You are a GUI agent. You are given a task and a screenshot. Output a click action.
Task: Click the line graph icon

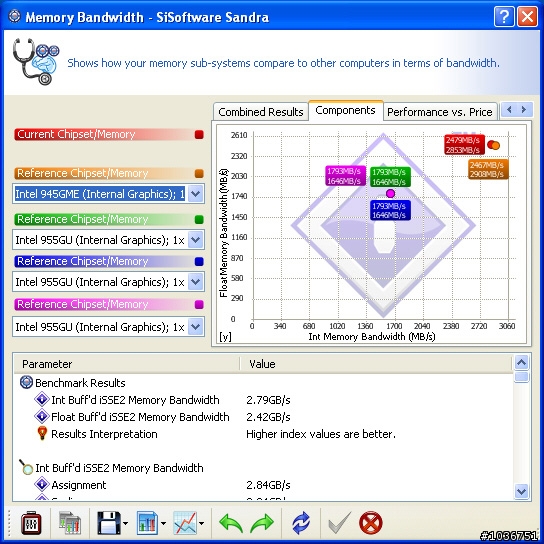coord(185,523)
